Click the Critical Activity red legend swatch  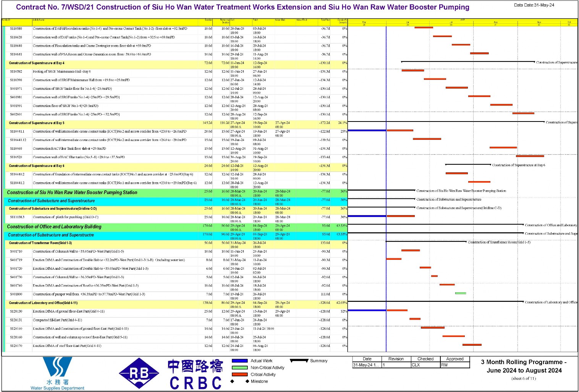(x=240, y=374)
